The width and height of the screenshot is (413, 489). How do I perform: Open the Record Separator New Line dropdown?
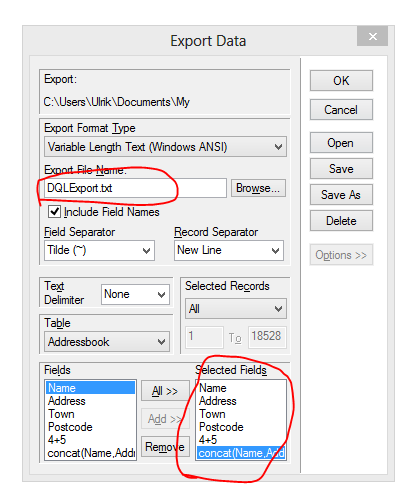(229, 250)
